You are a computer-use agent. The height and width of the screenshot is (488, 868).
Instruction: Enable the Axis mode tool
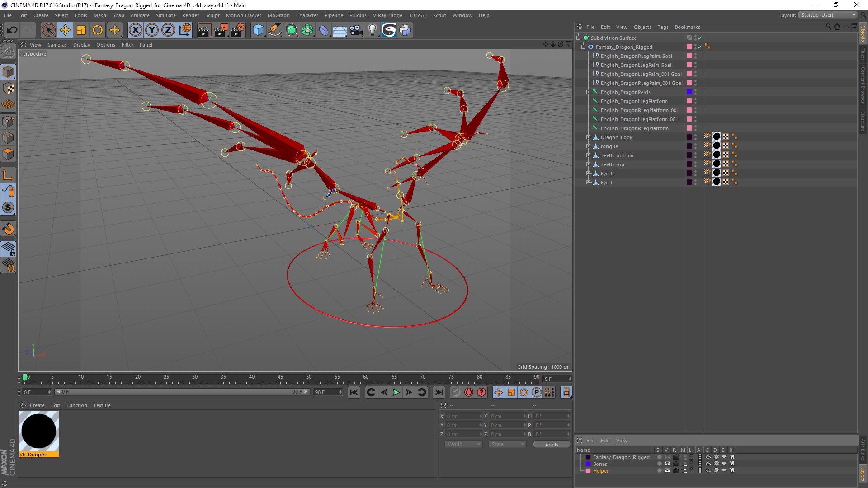pos(9,174)
